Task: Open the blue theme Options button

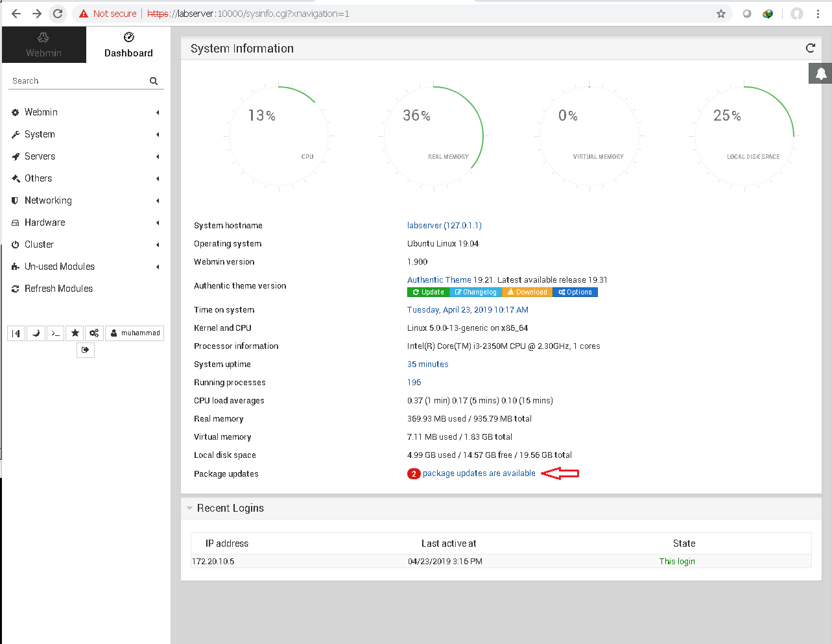Action: [x=575, y=292]
